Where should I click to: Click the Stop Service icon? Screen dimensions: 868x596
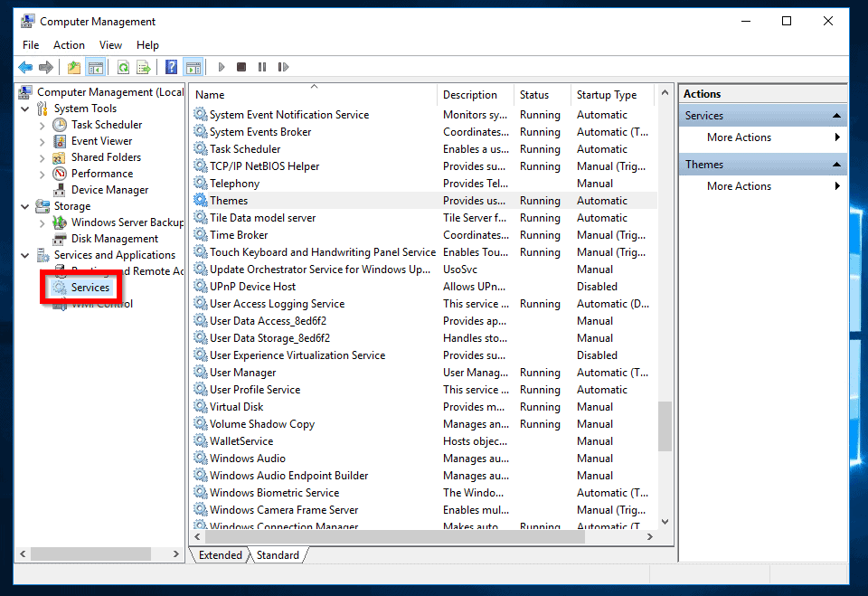(241, 67)
